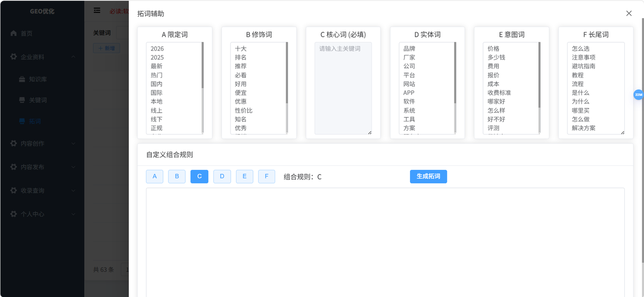Click the icon beside 拓词 in sidebar
Screen dimensions: 644x297
(22, 121)
